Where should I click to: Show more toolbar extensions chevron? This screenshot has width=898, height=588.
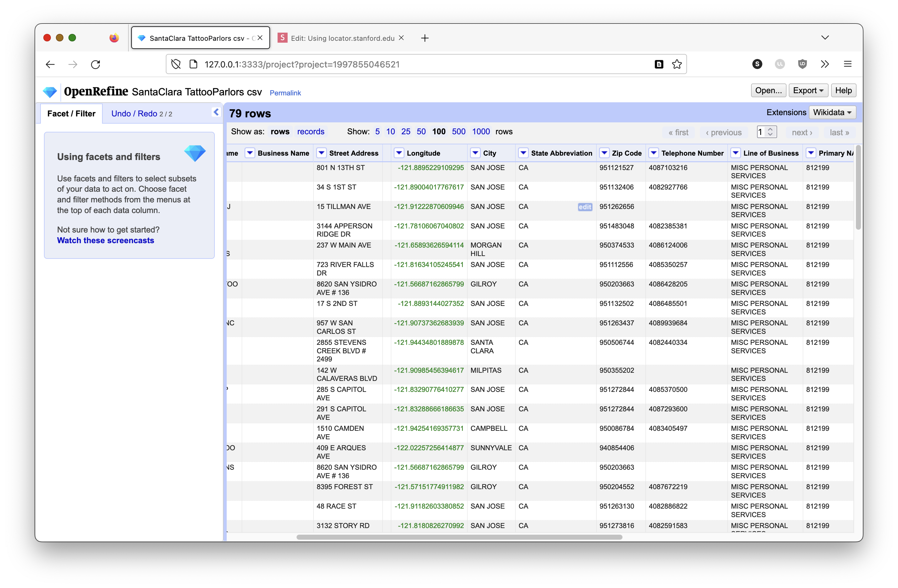(x=825, y=64)
